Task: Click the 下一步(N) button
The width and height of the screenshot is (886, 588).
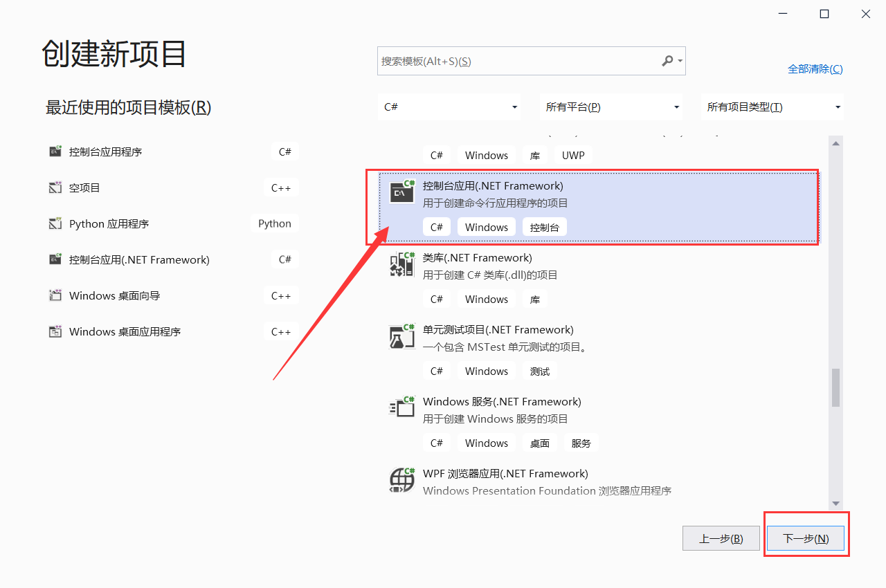Action: [x=806, y=538]
